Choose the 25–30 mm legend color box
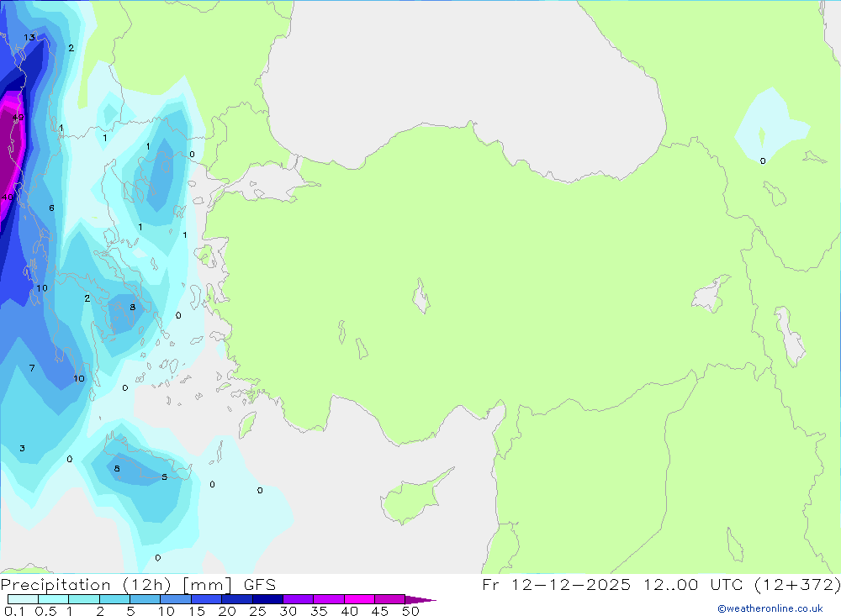 267,599
